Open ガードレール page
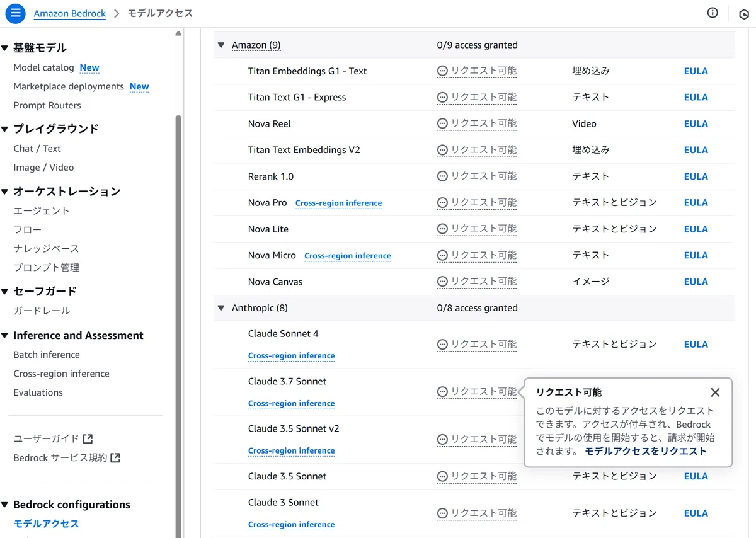This screenshot has height=538, width=756. pos(42,311)
